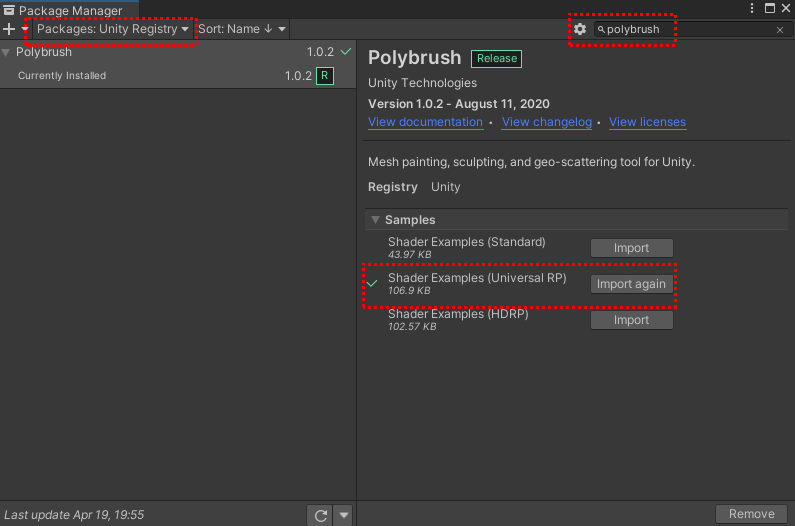Click the Remove package button

click(751, 514)
